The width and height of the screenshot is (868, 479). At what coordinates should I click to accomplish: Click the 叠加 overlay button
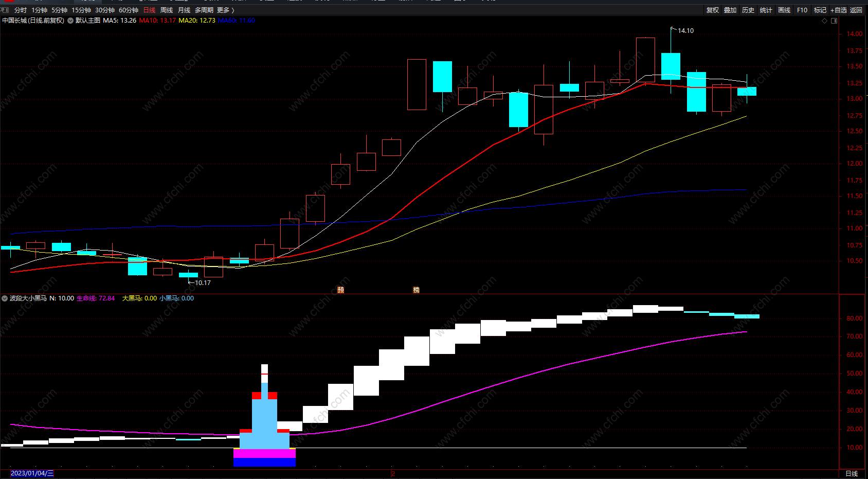[x=730, y=10]
